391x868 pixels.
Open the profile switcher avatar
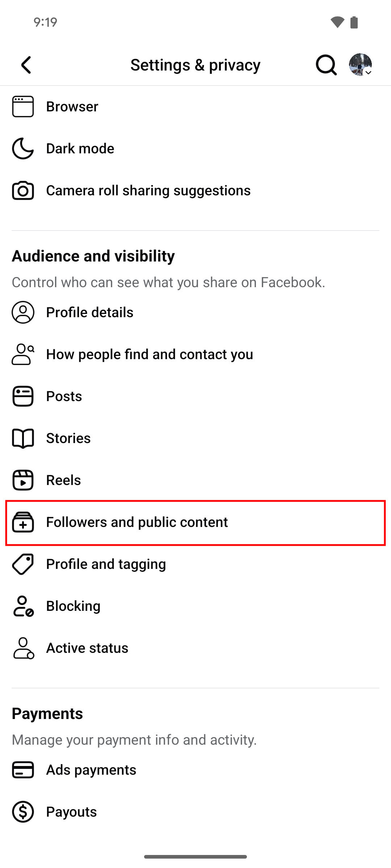360,65
